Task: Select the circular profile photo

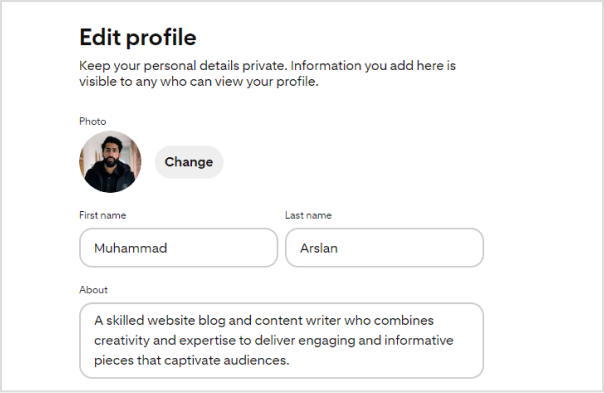Action: (110, 162)
